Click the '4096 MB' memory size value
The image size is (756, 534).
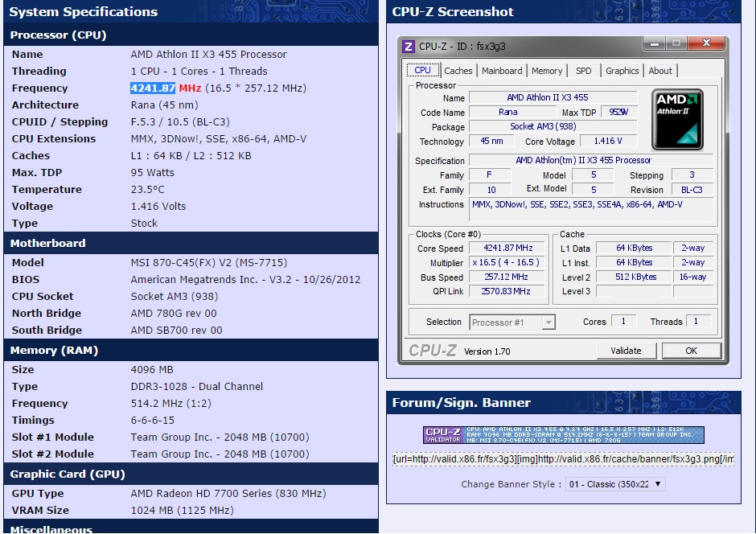coord(152,370)
